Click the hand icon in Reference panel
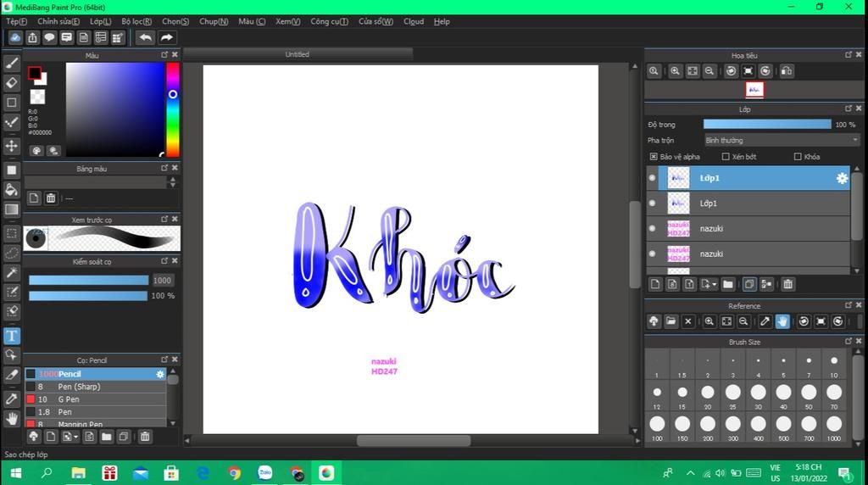The image size is (868, 485). coord(782,321)
